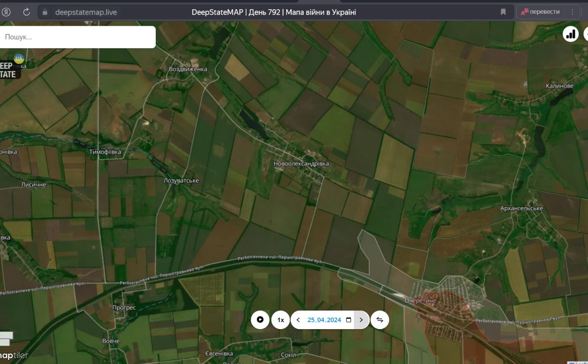Open the translate options three-dot menu

click(x=572, y=12)
